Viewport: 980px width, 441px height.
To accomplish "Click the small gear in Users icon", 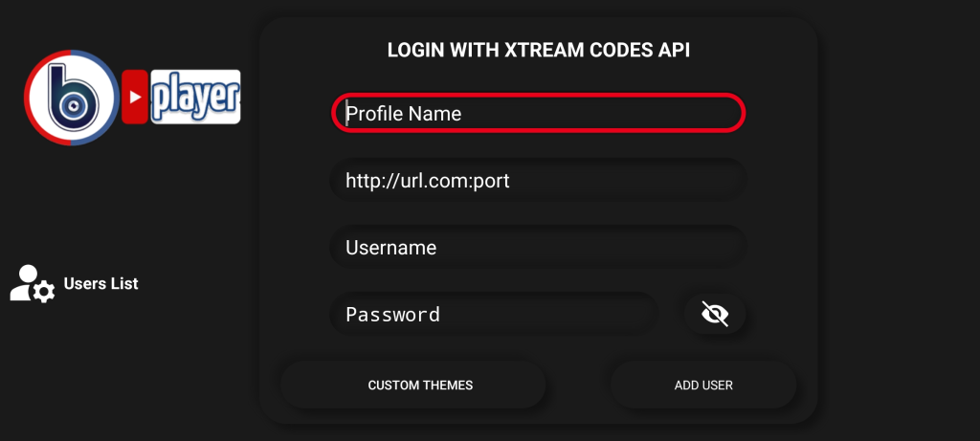I will click(x=44, y=293).
